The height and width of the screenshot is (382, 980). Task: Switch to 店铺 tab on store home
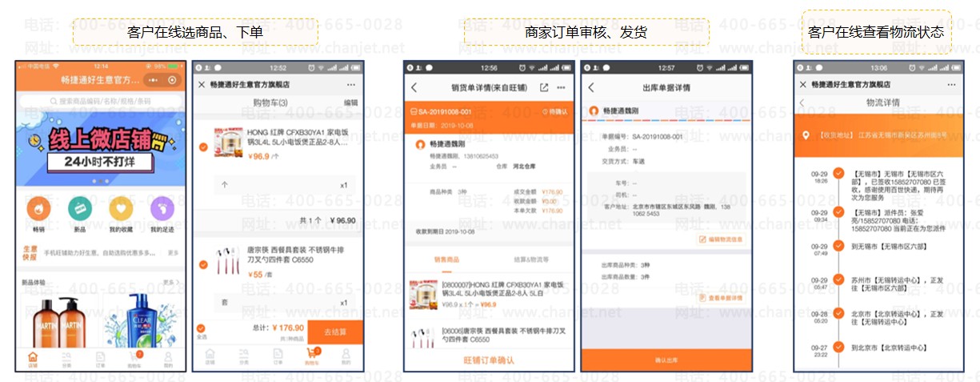pos(32,359)
